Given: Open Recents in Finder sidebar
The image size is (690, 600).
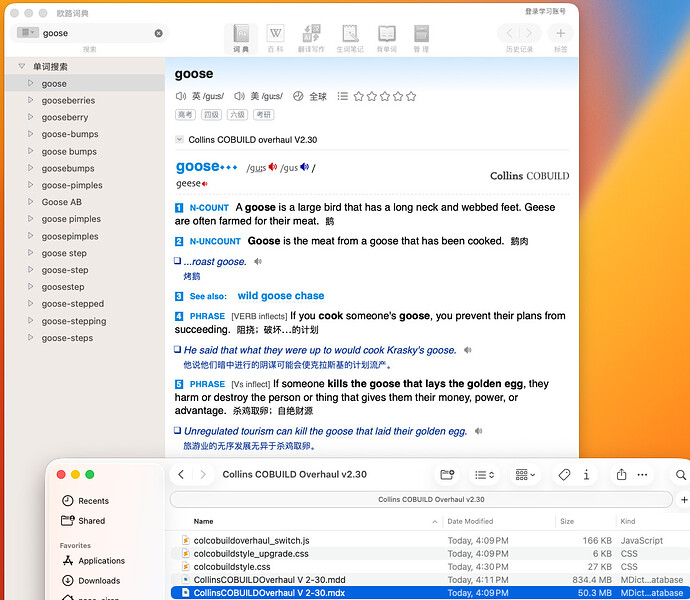Looking at the screenshot, I should [85, 501].
